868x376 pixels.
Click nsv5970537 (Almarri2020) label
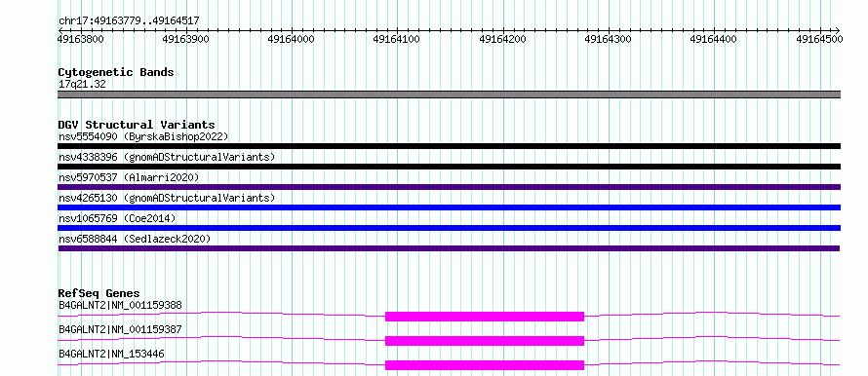click(x=129, y=177)
